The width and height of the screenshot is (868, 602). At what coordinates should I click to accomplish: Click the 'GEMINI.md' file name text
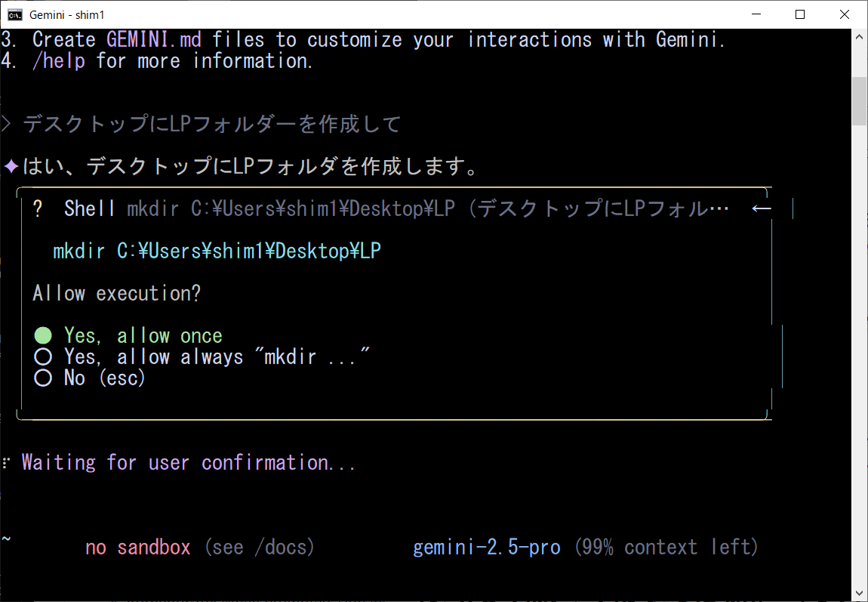point(154,40)
